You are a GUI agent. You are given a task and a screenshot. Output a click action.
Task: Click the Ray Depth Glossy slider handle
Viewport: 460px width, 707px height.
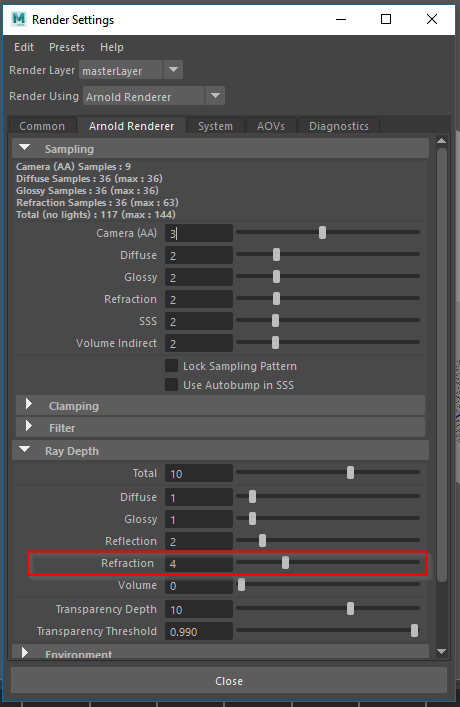click(x=253, y=519)
